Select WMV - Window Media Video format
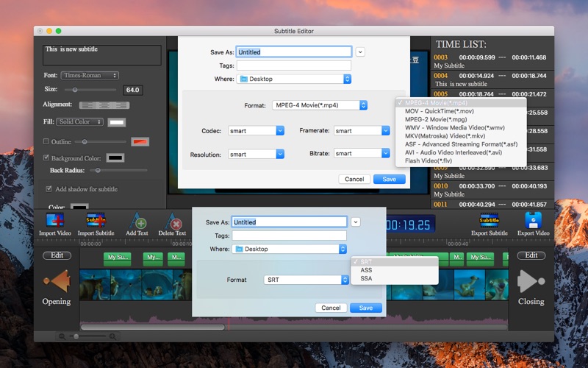The height and width of the screenshot is (368, 588). tap(461, 127)
